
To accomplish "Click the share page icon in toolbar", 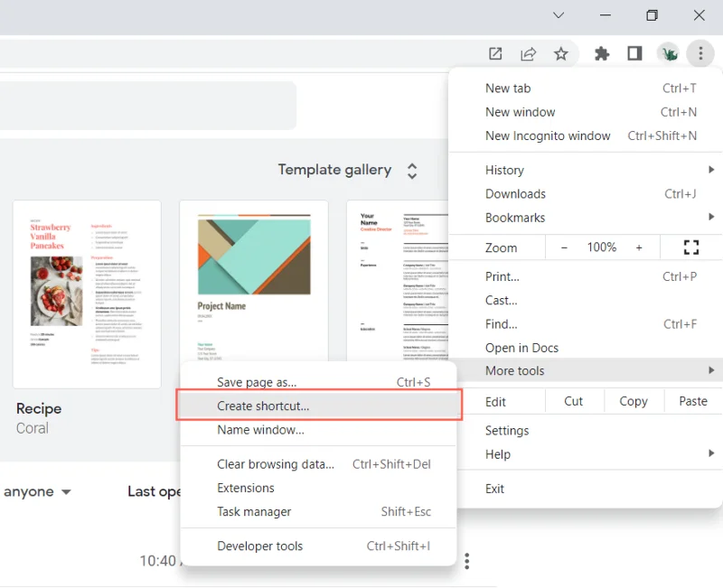I will tap(528, 53).
